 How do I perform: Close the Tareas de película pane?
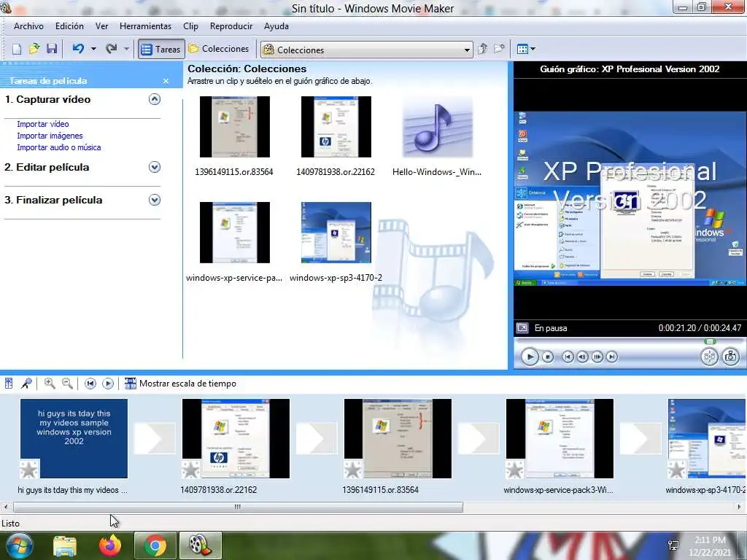coord(166,81)
